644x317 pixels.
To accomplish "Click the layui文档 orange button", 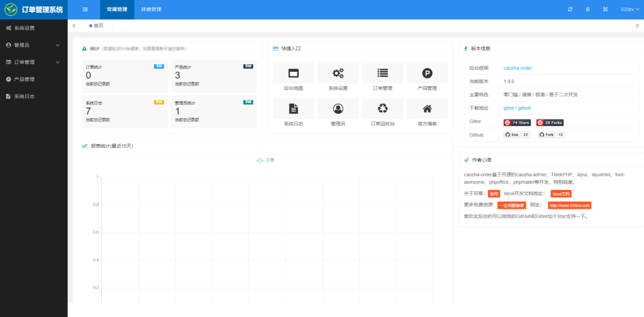I will (561, 194).
